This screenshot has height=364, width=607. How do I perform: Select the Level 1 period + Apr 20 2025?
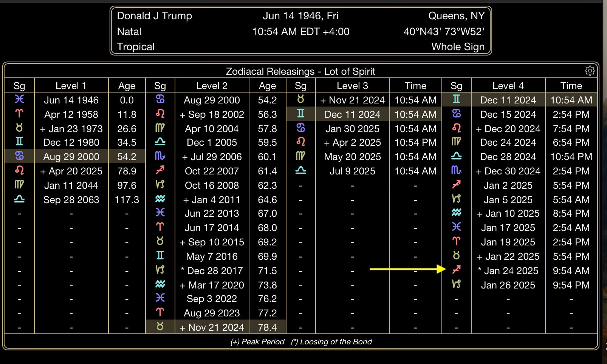tap(71, 171)
